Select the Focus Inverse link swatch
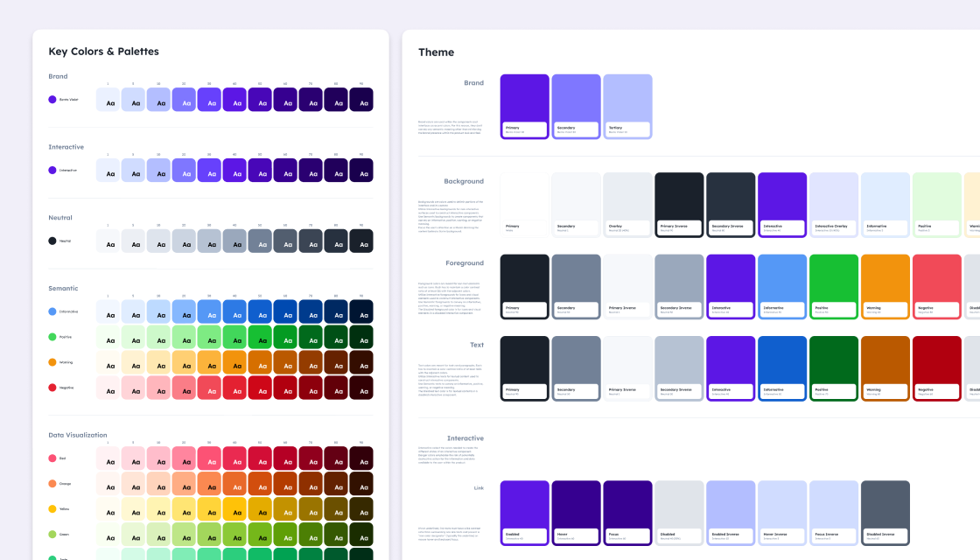This screenshot has height=560, width=980. 834,512
